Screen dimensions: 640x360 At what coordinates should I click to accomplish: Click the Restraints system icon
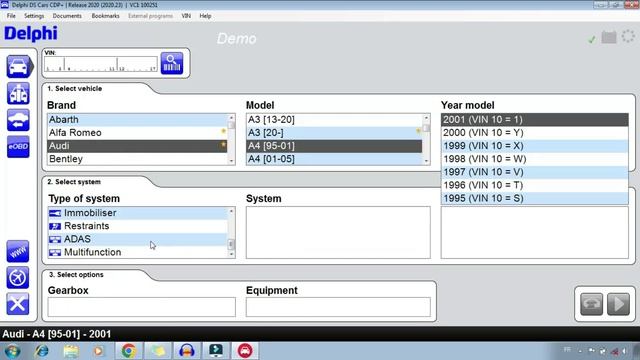pos(55,226)
